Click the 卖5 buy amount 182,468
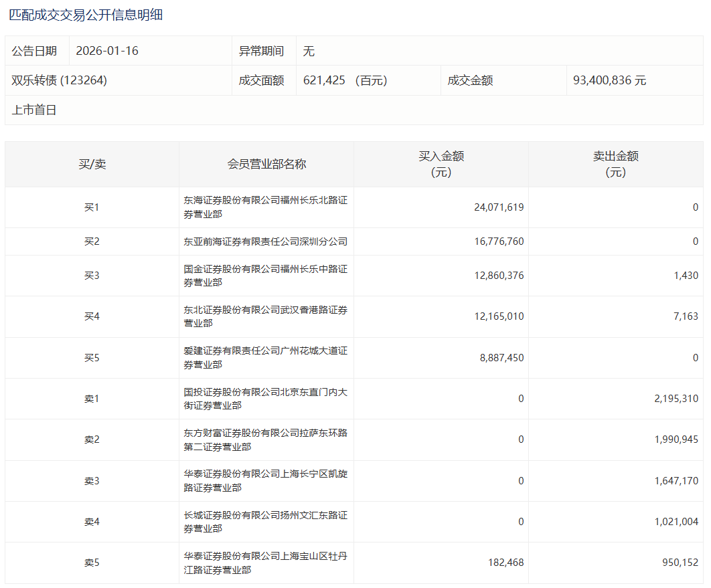Screen dimensions: 711x588 click(505, 563)
